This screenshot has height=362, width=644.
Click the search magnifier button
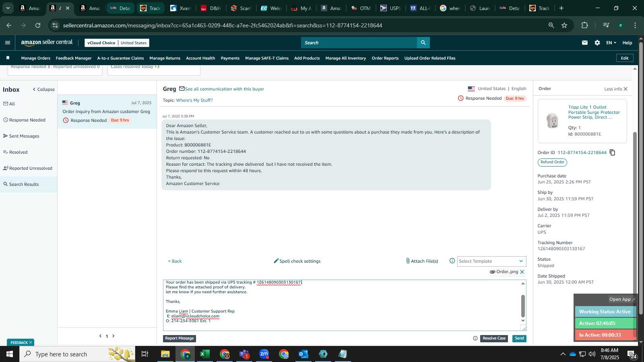point(423,43)
